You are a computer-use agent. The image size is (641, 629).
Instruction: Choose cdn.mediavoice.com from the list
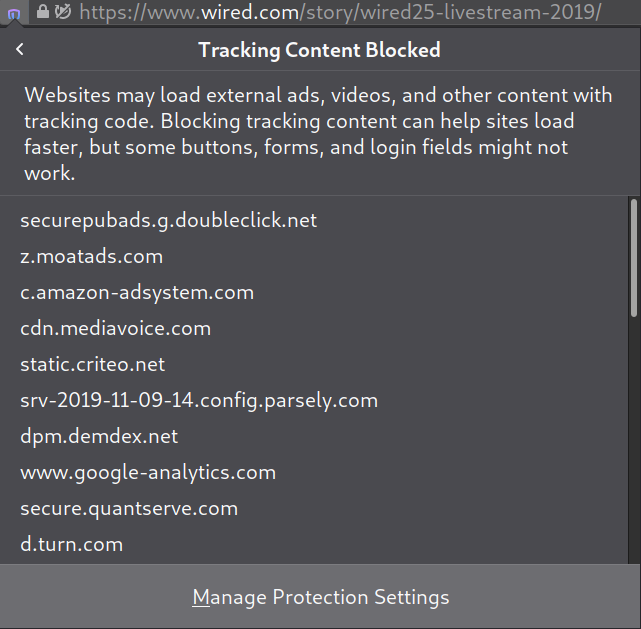[115, 328]
